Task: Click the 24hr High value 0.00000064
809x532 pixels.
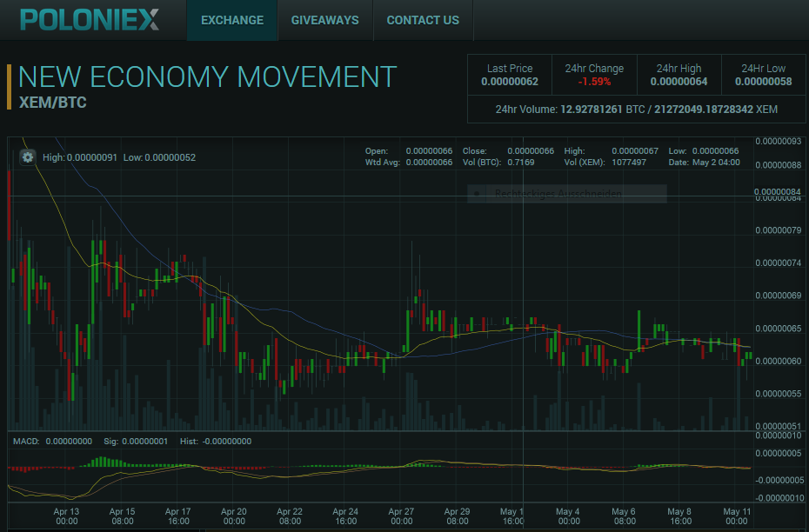Action: point(679,82)
